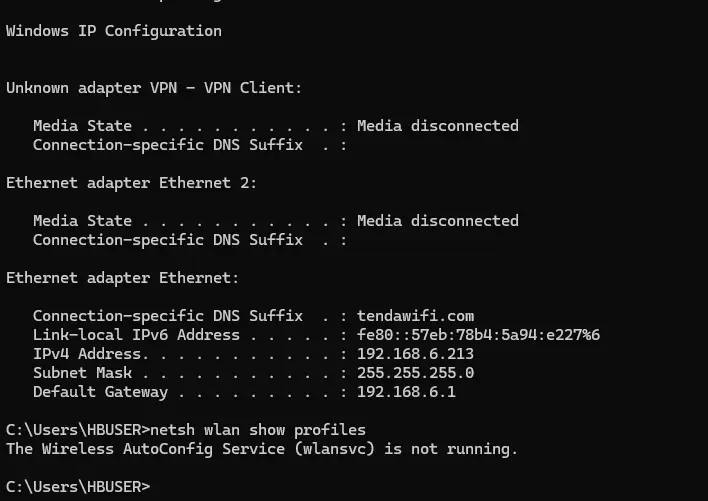Click the final empty C:\Users\HBUSER> prompt
708x501 pixels.
click(x=78, y=487)
